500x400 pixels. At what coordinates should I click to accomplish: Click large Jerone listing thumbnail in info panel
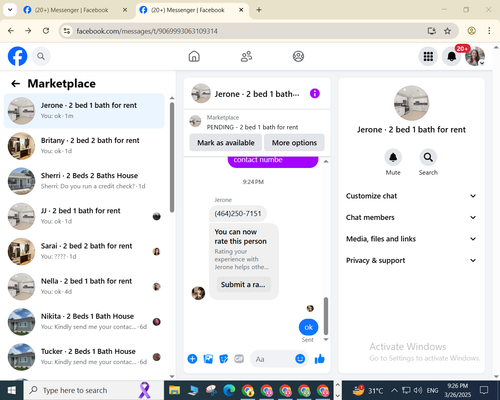(x=411, y=103)
